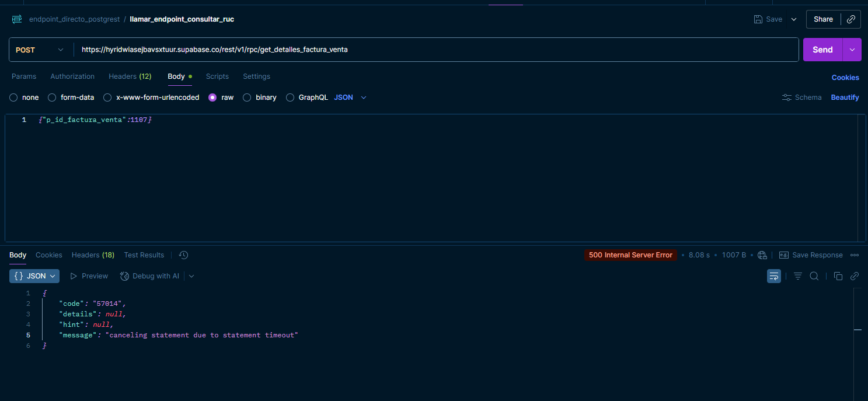Open the response more options ellipsis
Viewport: 868px width, 401px height.
pyautogui.click(x=855, y=255)
